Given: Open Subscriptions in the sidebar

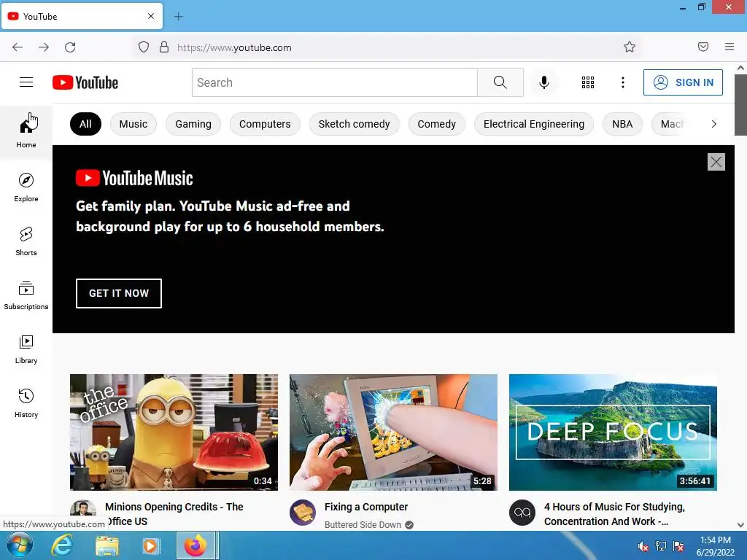Looking at the screenshot, I should click(26, 295).
